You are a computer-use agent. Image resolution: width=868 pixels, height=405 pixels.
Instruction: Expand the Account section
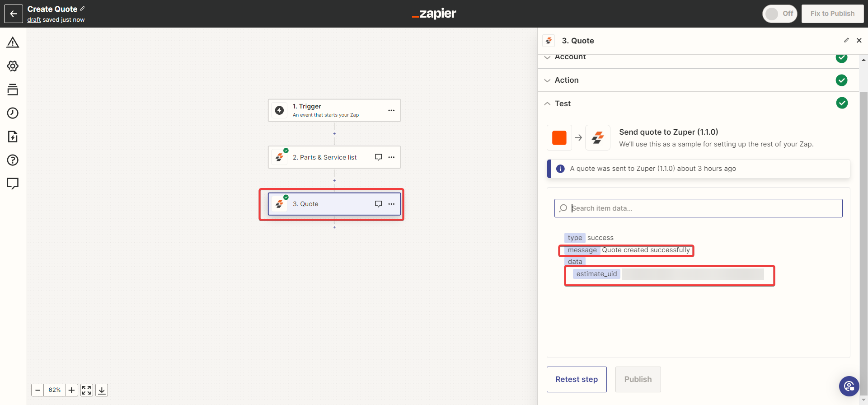pyautogui.click(x=698, y=57)
